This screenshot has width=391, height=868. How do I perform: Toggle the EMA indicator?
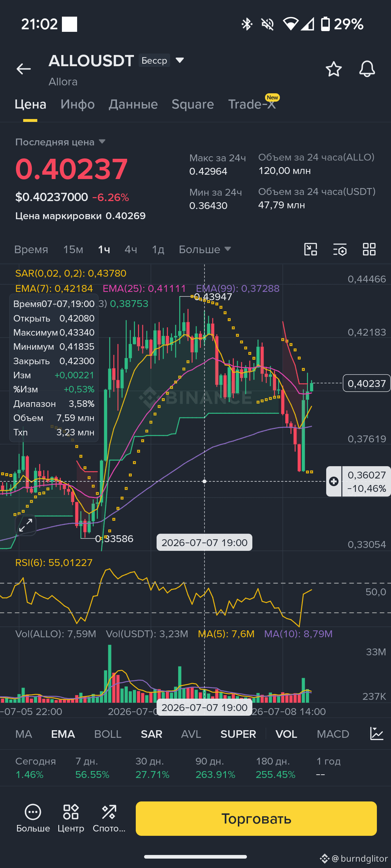coord(63,734)
